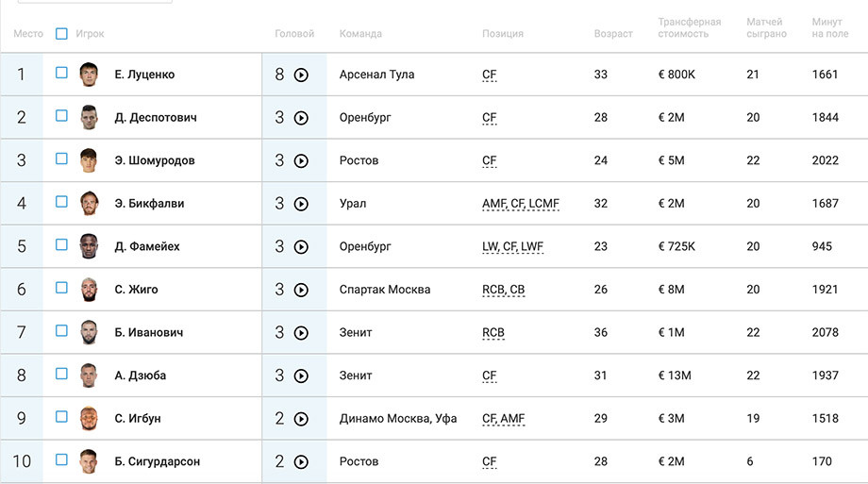868x484 pixels.
Task: Play header goals video for Д. Деспотович
Action: [301, 118]
